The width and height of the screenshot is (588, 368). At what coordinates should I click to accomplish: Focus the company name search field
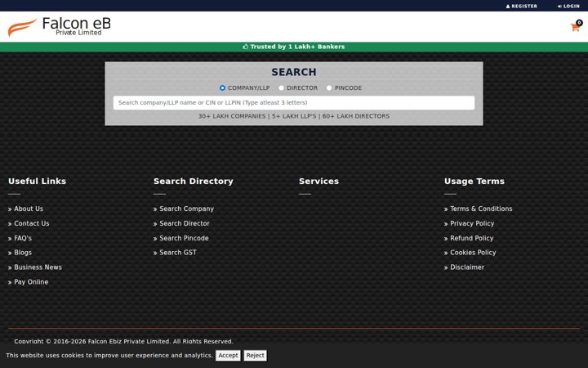[x=294, y=102]
